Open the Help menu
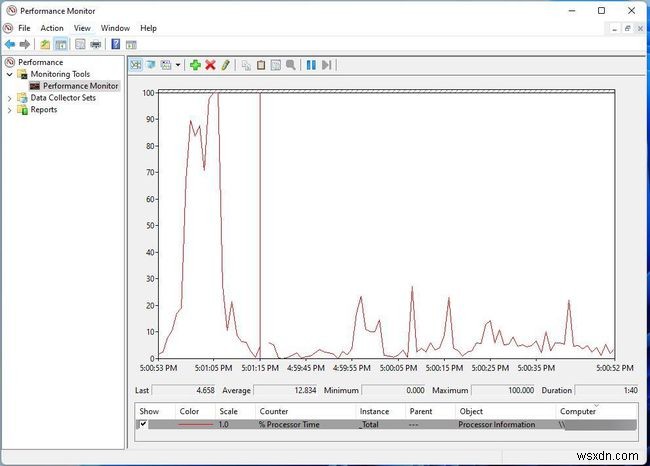The width and height of the screenshot is (650, 466). 148,28
